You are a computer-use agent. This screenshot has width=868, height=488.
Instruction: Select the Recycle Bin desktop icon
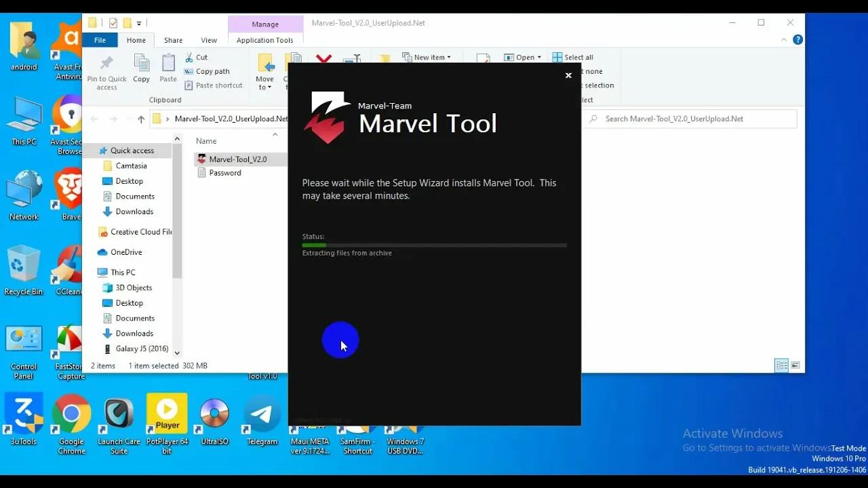[24, 270]
